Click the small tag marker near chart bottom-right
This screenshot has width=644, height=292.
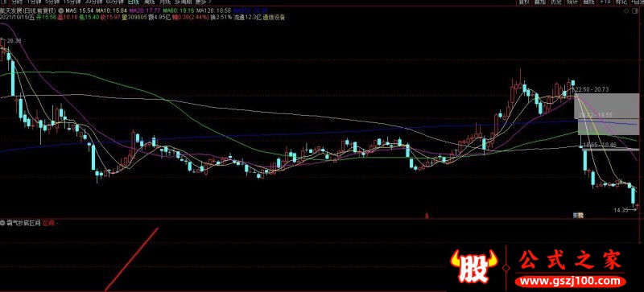578,215
